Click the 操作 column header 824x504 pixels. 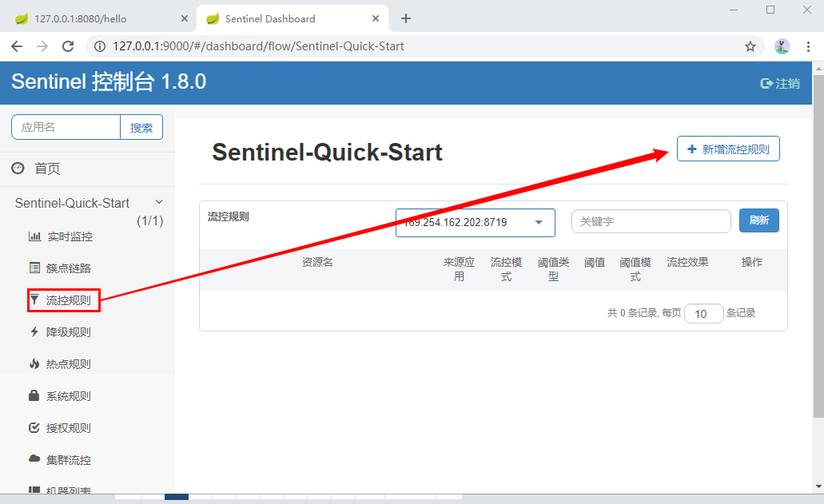coord(752,262)
